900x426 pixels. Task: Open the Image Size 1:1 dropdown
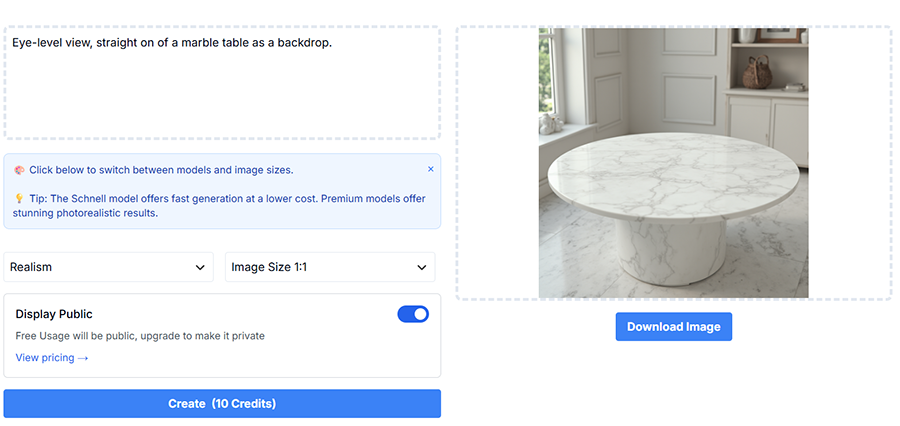[x=330, y=267]
